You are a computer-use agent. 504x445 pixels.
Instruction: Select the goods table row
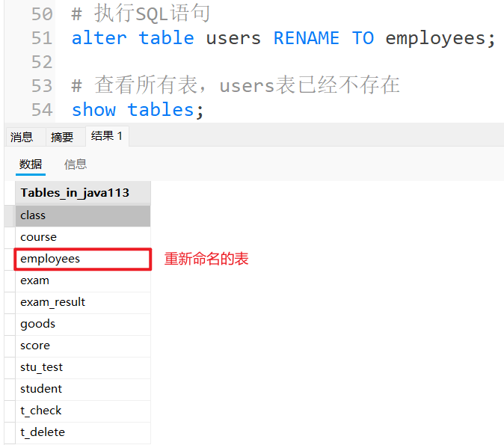[x=83, y=324]
